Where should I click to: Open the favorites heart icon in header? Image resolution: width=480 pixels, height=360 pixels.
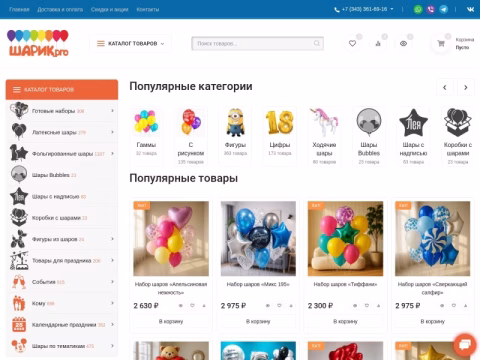tap(352, 43)
